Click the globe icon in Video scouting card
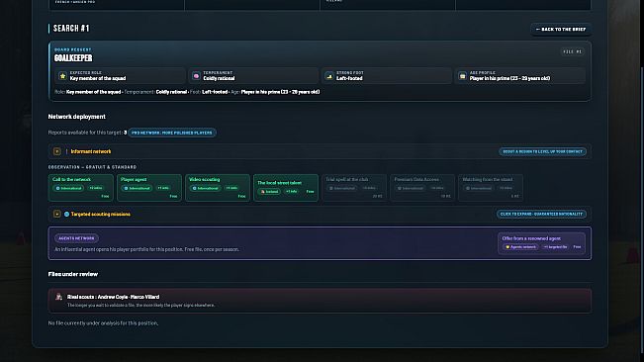Screen dimensions: 644x362 195,188
